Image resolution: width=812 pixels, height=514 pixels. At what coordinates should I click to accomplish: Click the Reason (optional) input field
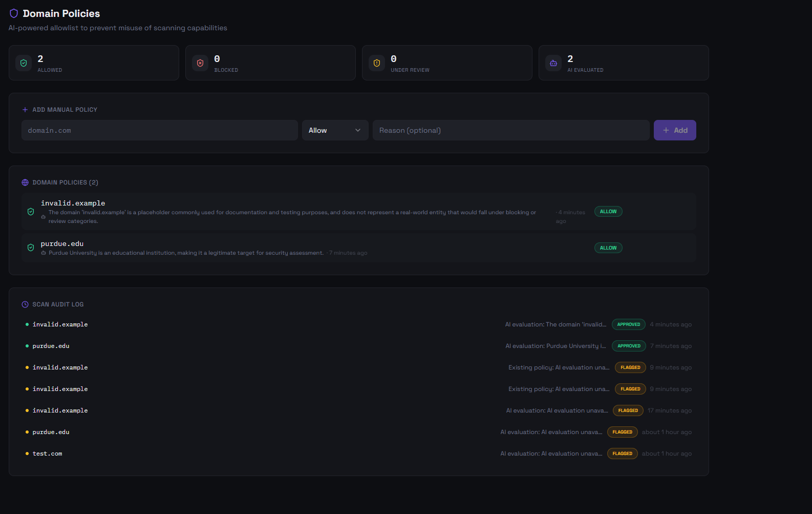tap(511, 130)
